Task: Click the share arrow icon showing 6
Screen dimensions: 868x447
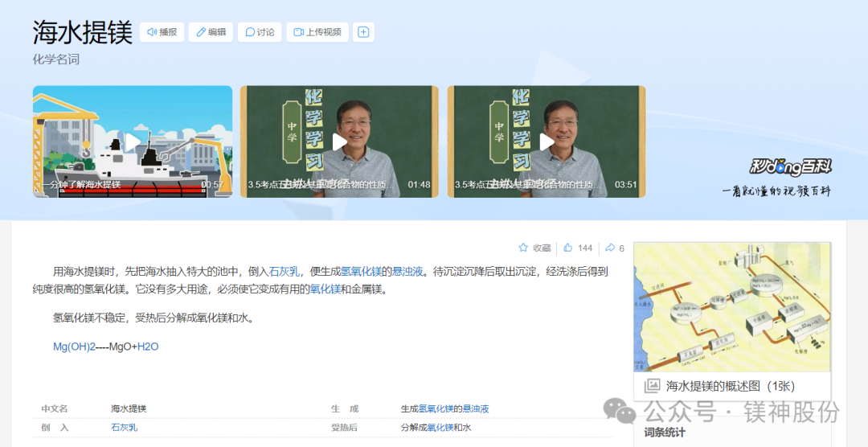Action: pyautogui.click(x=610, y=248)
